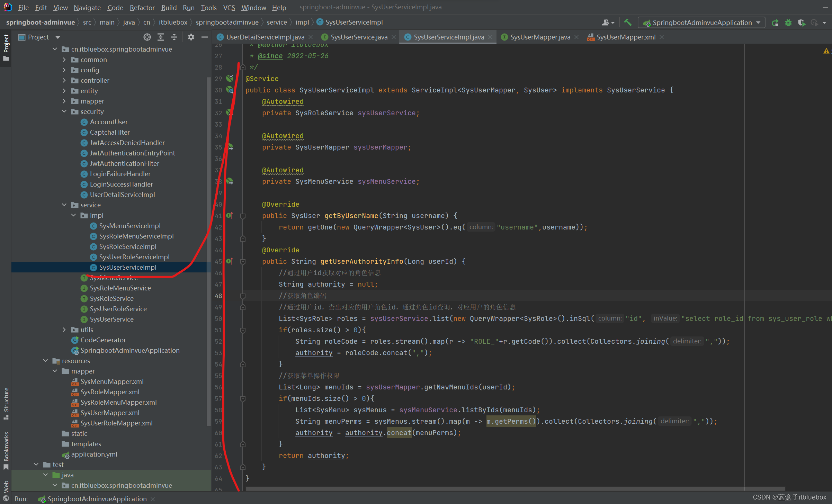832x504 pixels.
Task: Click Collapse All icon in Project toolbar
Action: [x=174, y=37]
